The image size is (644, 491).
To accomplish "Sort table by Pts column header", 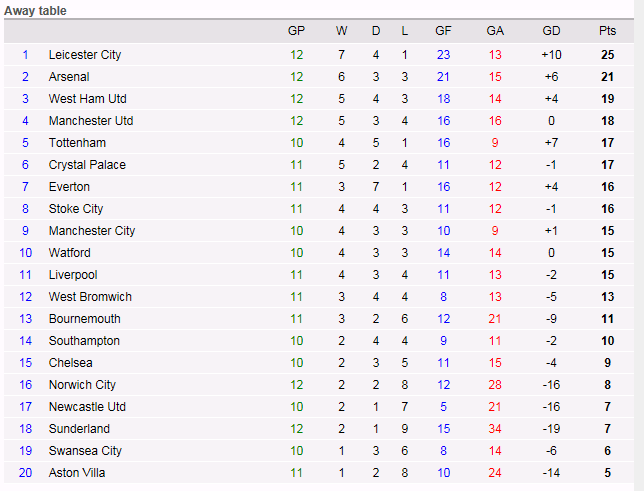I will [x=608, y=31].
